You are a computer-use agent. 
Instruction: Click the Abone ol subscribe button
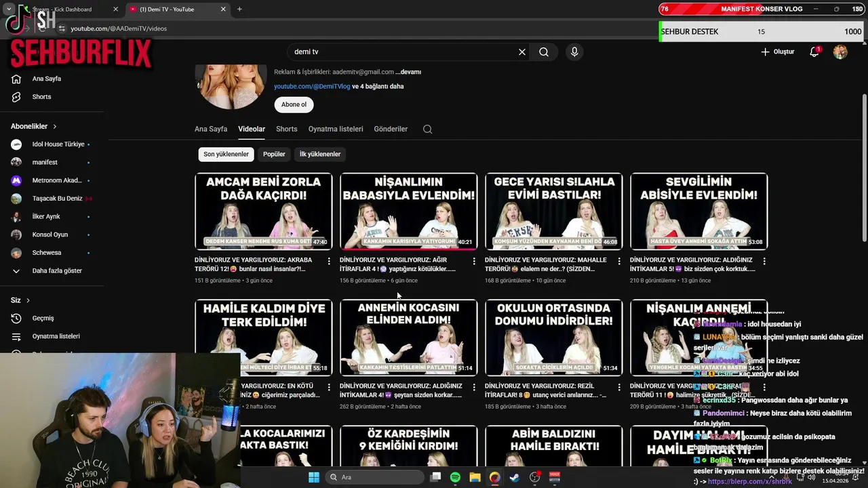(x=294, y=105)
